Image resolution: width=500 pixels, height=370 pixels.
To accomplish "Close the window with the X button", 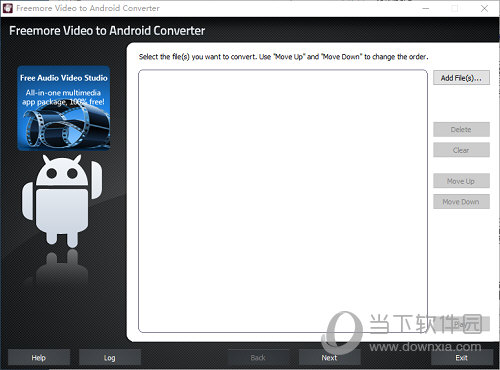I will 484,8.
